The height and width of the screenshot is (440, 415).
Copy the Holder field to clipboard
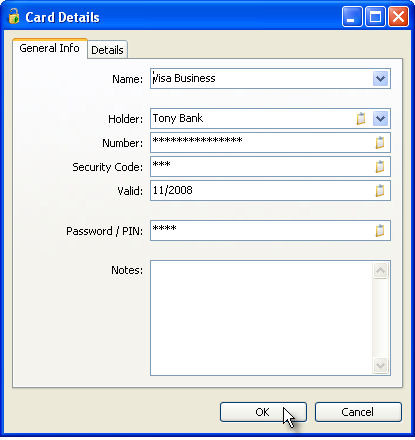[361, 119]
